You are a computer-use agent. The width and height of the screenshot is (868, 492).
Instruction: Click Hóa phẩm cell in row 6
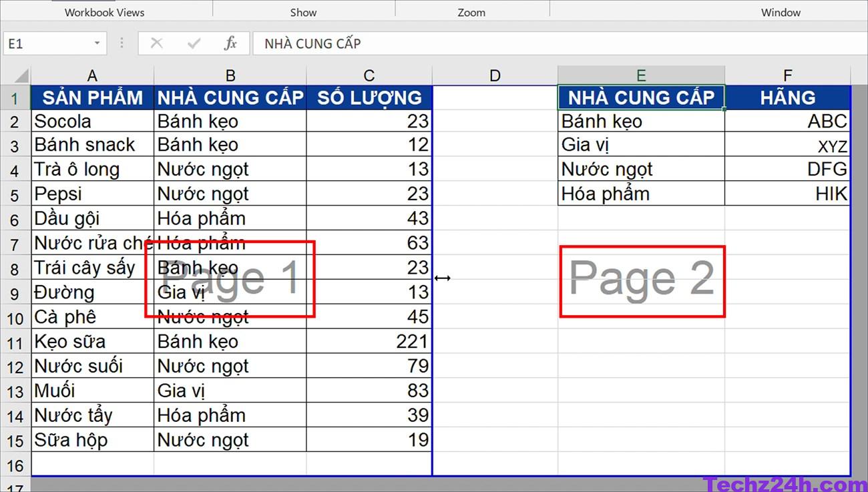click(x=230, y=219)
